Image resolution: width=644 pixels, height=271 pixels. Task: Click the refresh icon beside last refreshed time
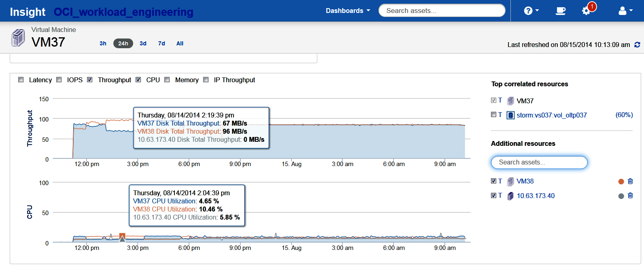(x=637, y=45)
